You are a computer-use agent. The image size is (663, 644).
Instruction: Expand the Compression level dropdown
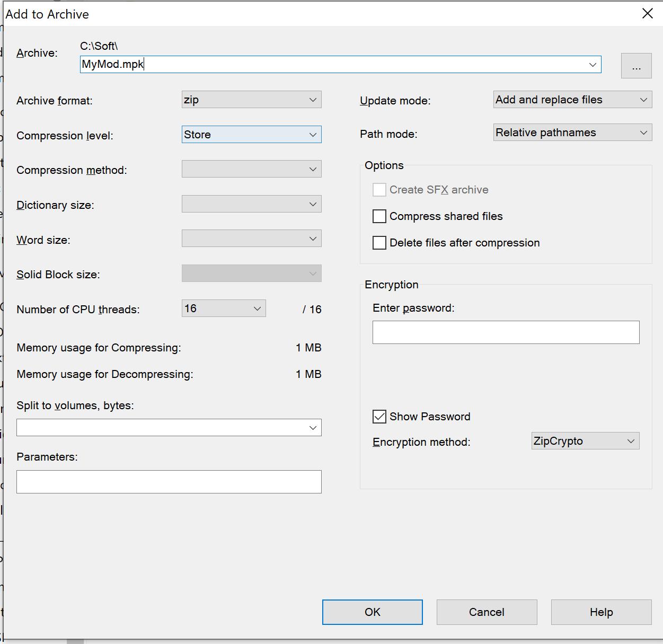pyautogui.click(x=251, y=135)
